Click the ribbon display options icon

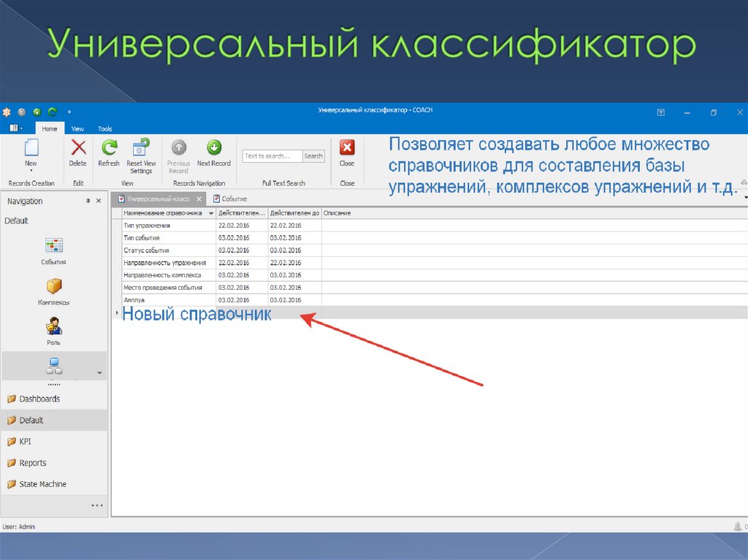[x=660, y=112]
